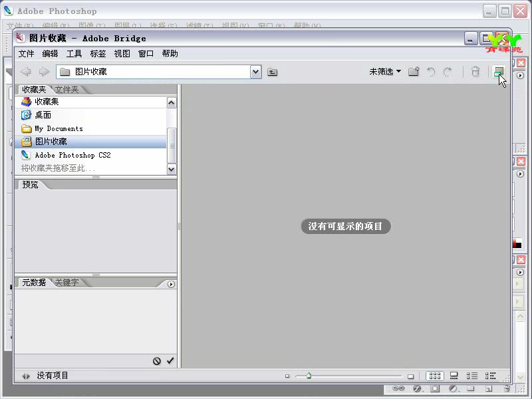Open the 文件 menu in Bridge

point(26,54)
